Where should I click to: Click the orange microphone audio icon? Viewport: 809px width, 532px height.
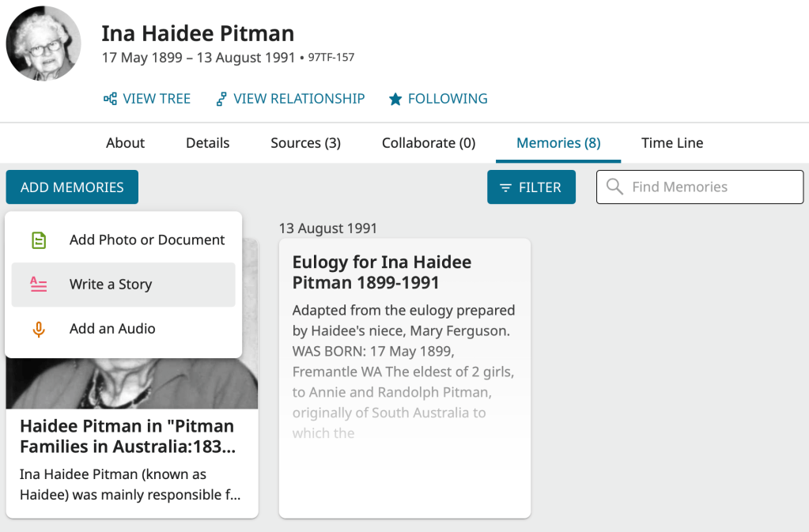(39, 329)
